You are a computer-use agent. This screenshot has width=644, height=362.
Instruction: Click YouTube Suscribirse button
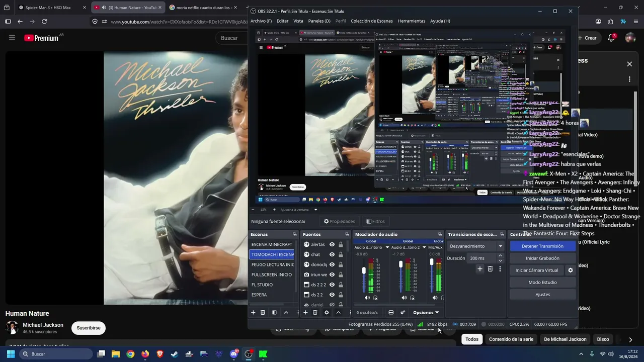89,328
